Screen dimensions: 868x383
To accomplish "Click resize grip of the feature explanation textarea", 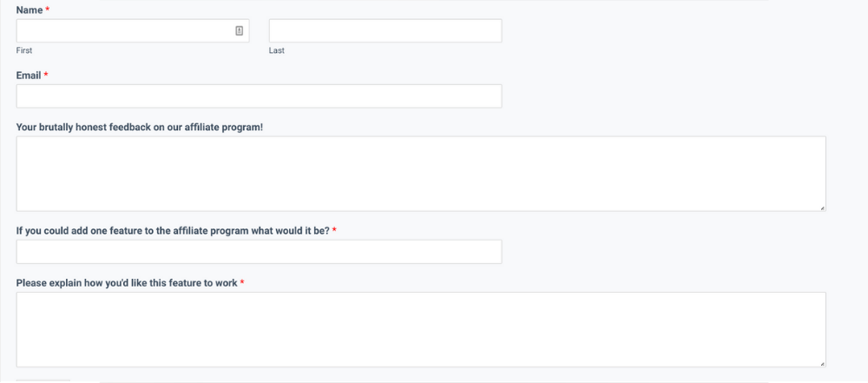I will 822,363.
